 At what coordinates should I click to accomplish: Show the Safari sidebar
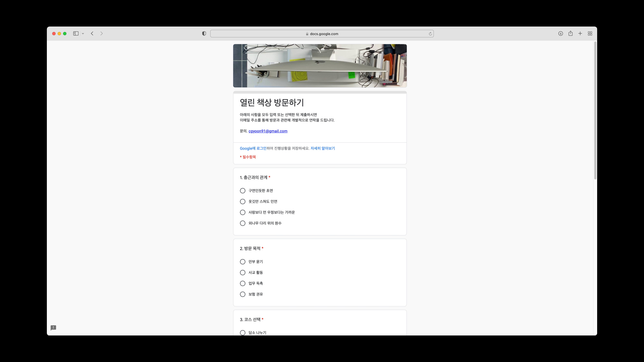point(76,33)
